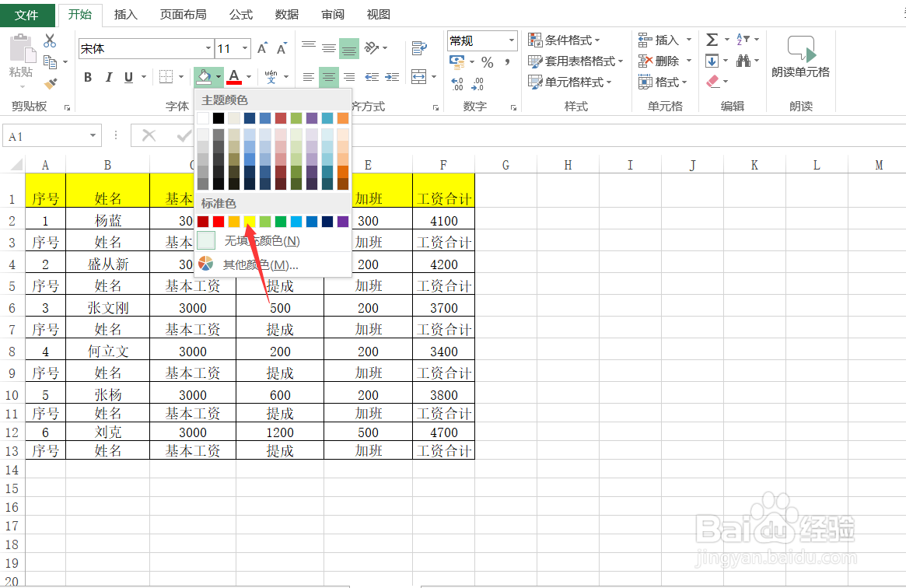906x588 pixels.
Task: Expand the 插入 cells dropdown arrow
Action: tap(689, 40)
